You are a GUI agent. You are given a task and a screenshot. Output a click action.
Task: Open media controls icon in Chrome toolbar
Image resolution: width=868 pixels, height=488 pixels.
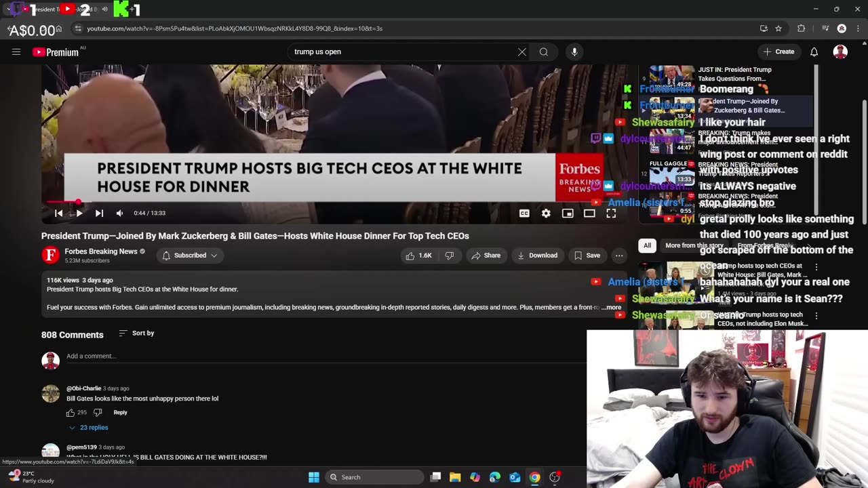825,28
